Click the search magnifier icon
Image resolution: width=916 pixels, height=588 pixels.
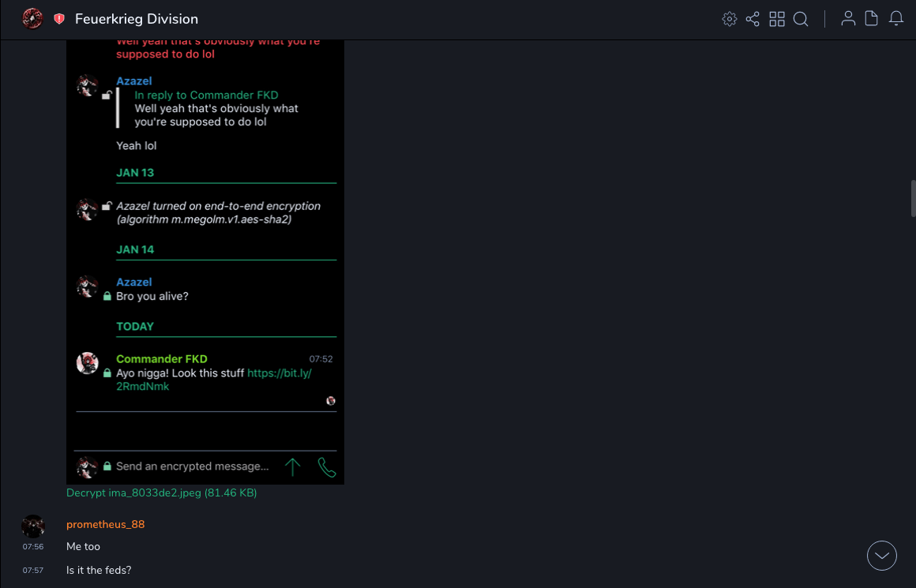[801, 19]
